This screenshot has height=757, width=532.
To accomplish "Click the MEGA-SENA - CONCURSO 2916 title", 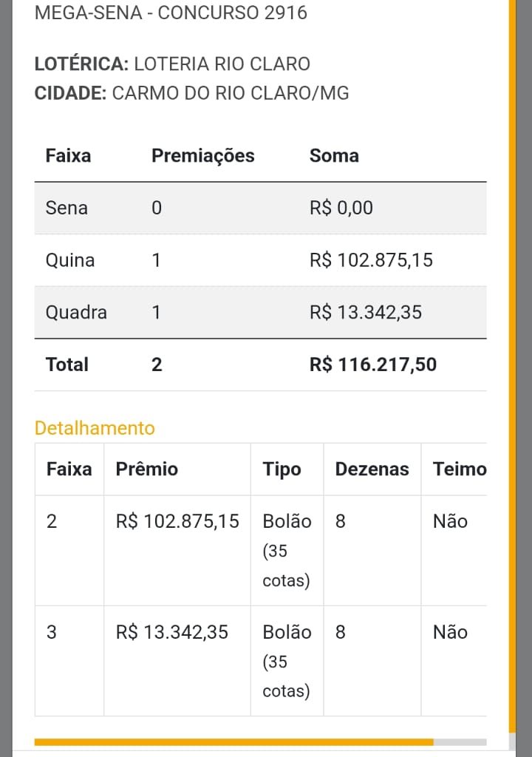I will tap(171, 13).
